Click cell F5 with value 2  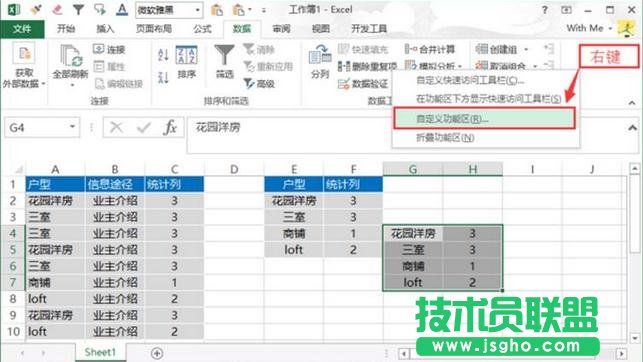[353, 250]
